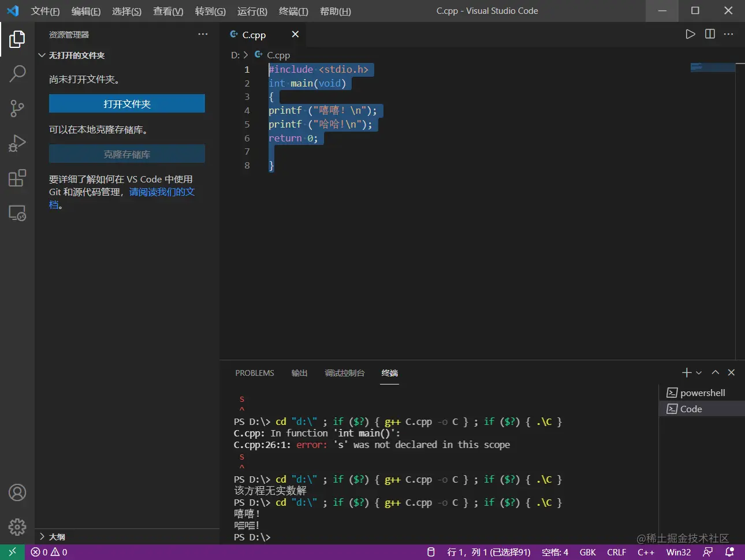The height and width of the screenshot is (560, 745).
Task: Click the 打开文件夹 button
Action: (x=127, y=104)
